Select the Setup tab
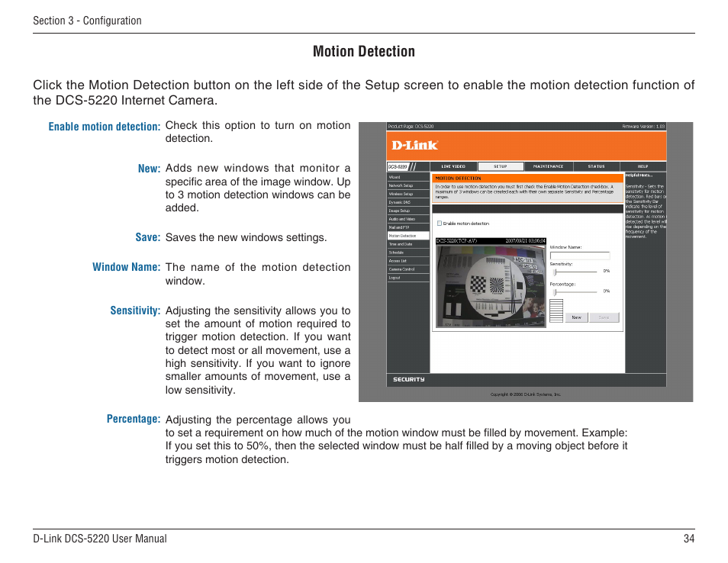728x563 pixels. pos(501,166)
